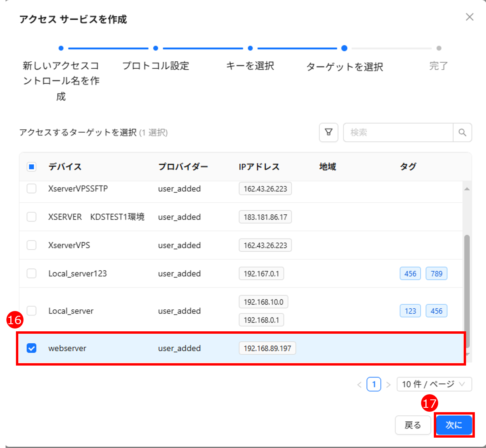The height and width of the screenshot is (448, 486).
Task: Select the キーを選択 wizard step
Action: pos(250,65)
